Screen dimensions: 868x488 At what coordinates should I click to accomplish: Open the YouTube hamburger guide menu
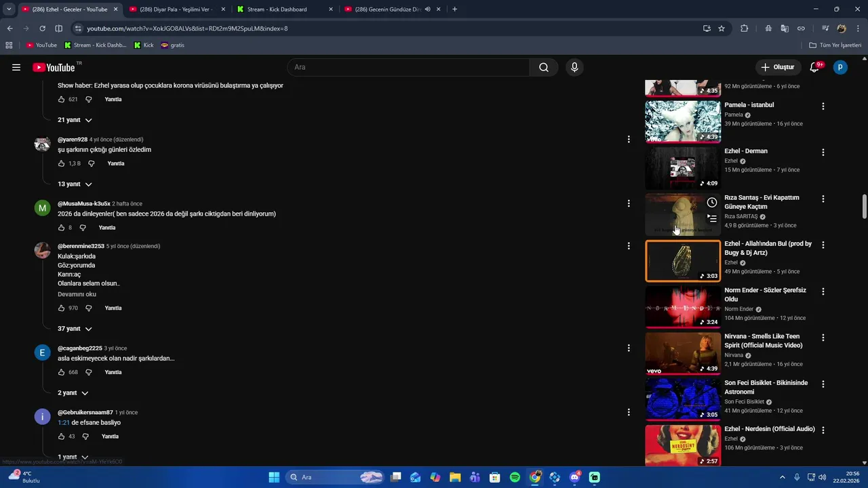(x=16, y=67)
